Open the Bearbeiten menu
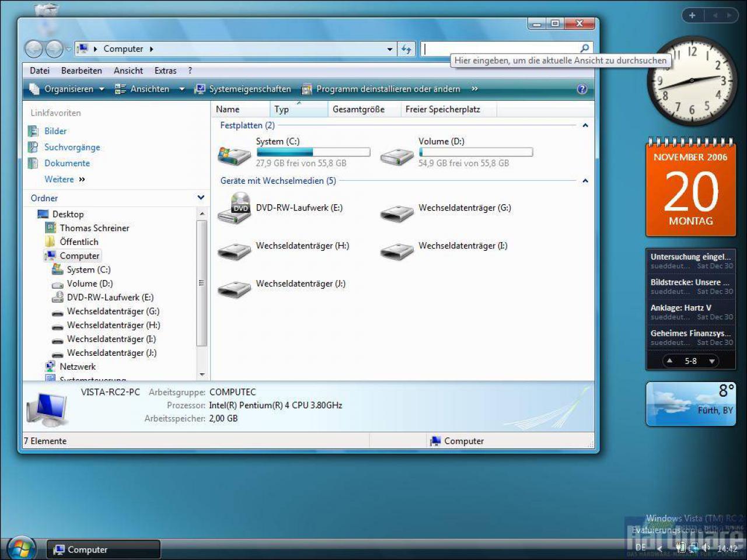 [82, 71]
